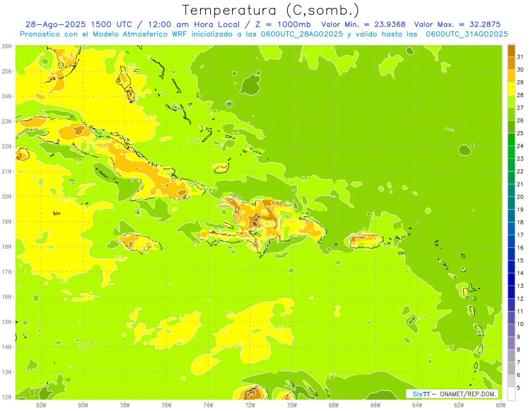Pick the teal swatch between 19 and 20
Screen dimensions: 532x411
pyautogui.click(x=511, y=203)
